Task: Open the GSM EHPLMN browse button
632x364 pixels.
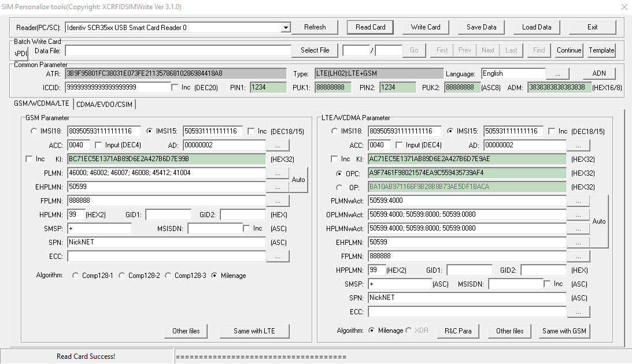Action: point(278,187)
